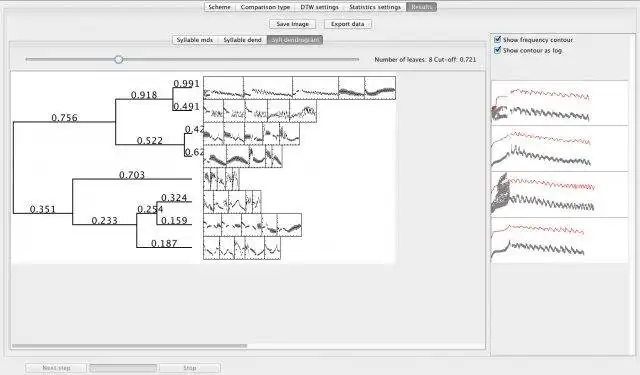
Task: Open the Syllable dend sub-tab
Action: coord(242,40)
